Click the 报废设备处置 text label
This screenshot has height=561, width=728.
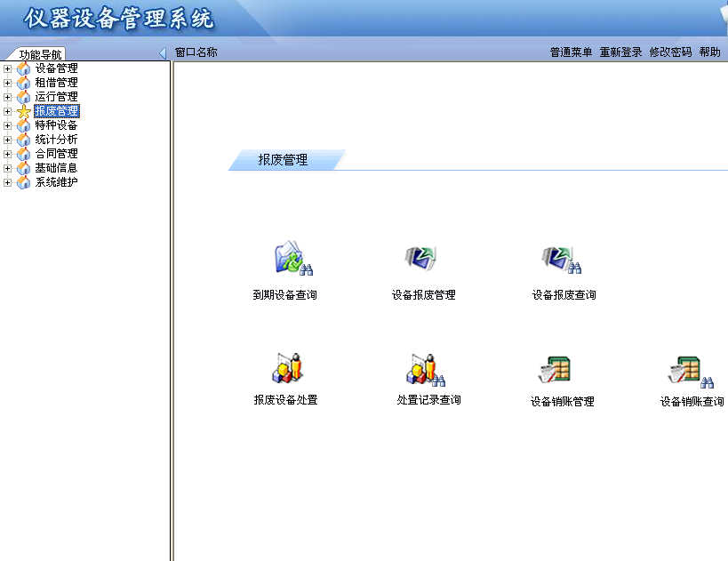click(285, 400)
